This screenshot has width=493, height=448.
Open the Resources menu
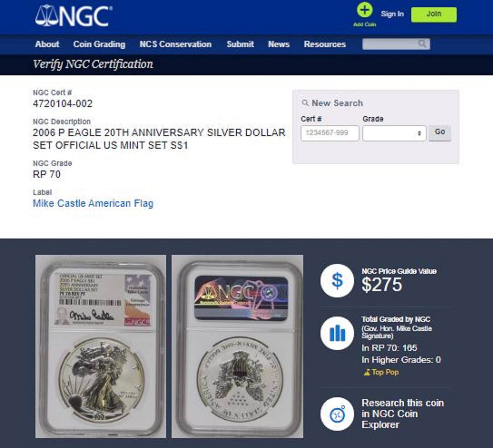(325, 44)
